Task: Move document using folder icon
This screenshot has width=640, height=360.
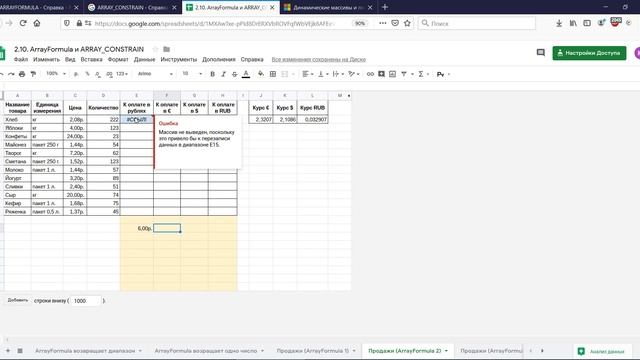Action: [167, 49]
